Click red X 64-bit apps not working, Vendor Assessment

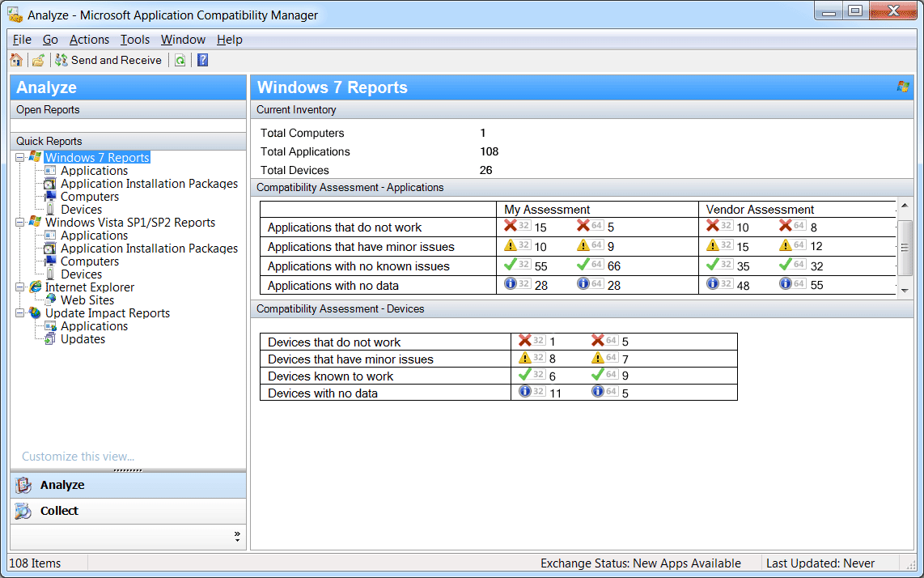pos(786,225)
